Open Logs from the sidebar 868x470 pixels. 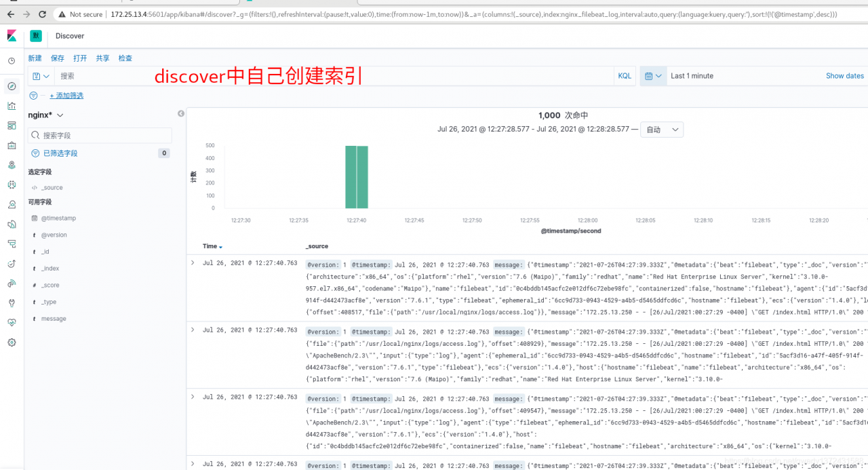coord(12,224)
